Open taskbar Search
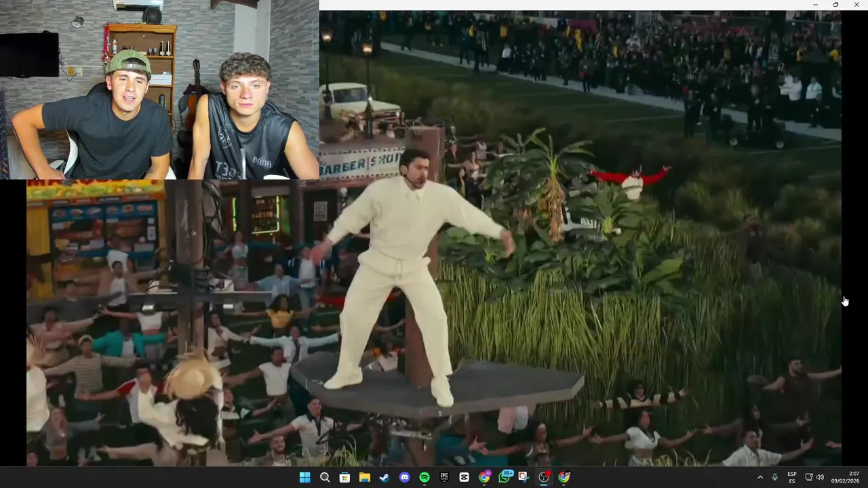The image size is (868, 488). 325,477
